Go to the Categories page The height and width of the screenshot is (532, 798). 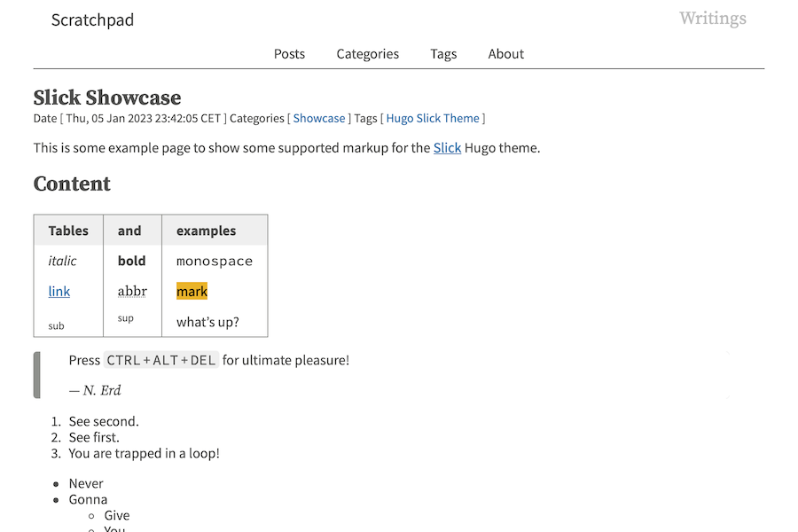[x=367, y=54]
